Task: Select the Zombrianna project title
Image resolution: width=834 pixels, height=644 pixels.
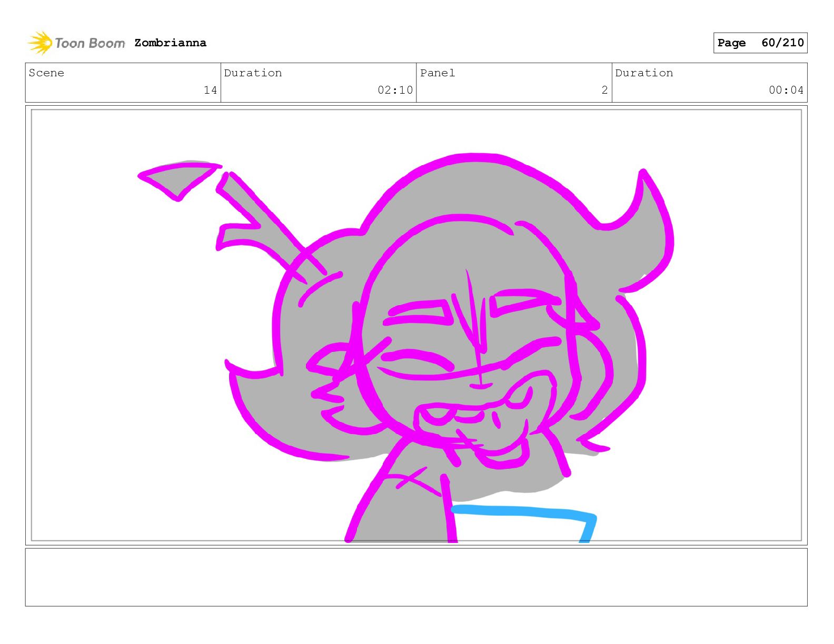Action: (170, 43)
